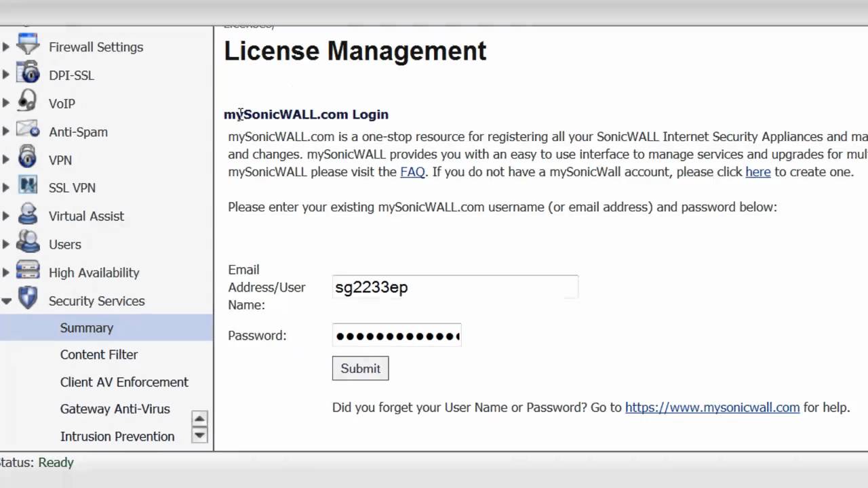Expand the Virtual Assist tree node
Image resolution: width=868 pixels, height=488 pixels.
[6, 216]
